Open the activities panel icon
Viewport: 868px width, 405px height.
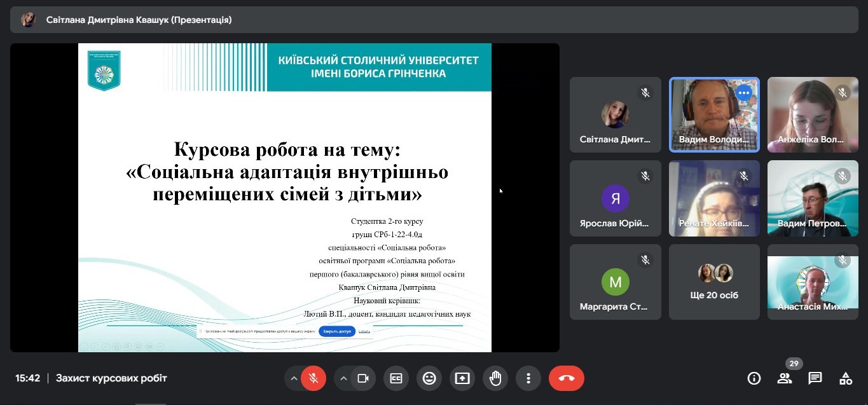[x=846, y=378]
